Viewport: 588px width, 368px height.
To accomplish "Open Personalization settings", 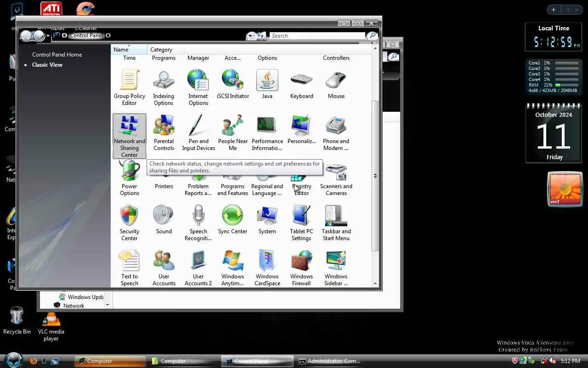I will [x=301, y=130].
